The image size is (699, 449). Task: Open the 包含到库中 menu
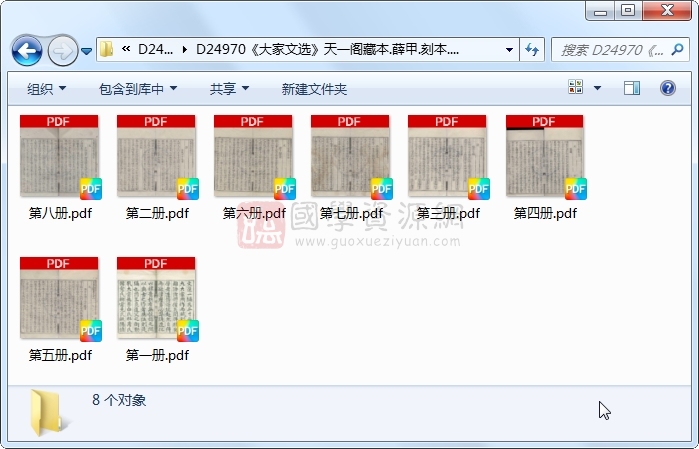[x=138, y=89]
